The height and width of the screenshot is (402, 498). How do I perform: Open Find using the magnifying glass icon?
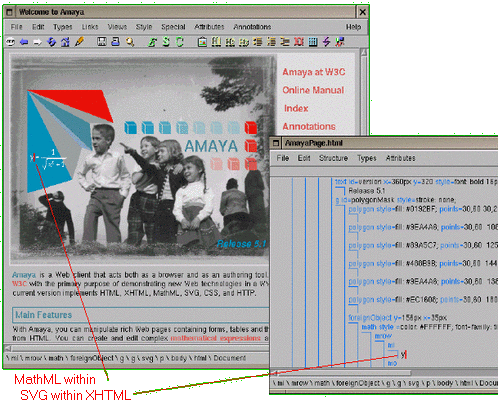coord(130,42)
